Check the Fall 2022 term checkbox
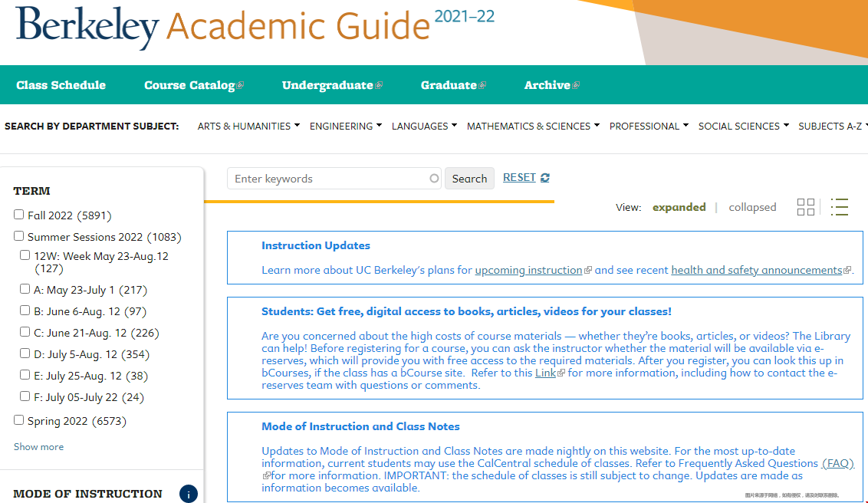The width and height of the screenshot is (868, 503). pos(19,214)
